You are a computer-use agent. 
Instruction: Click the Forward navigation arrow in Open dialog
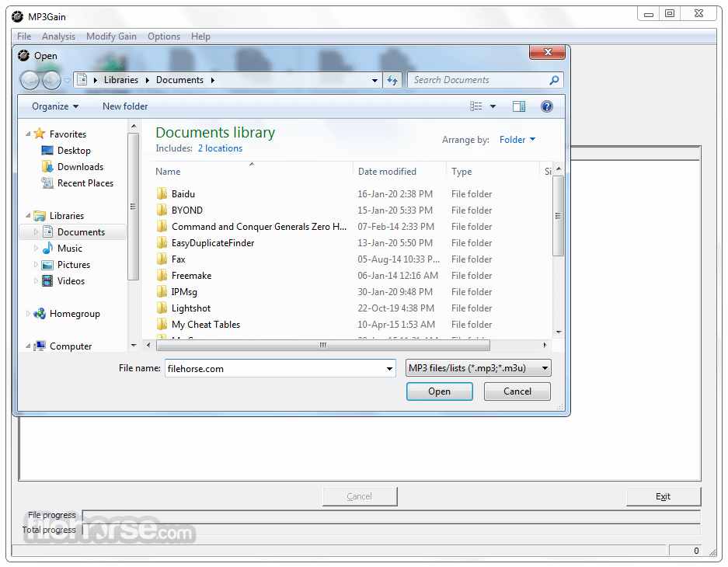(51, 80)
